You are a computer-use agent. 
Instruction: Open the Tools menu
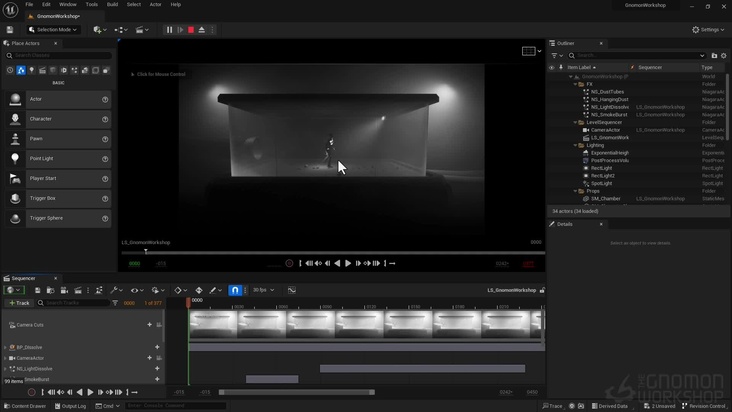click(92, 5)
